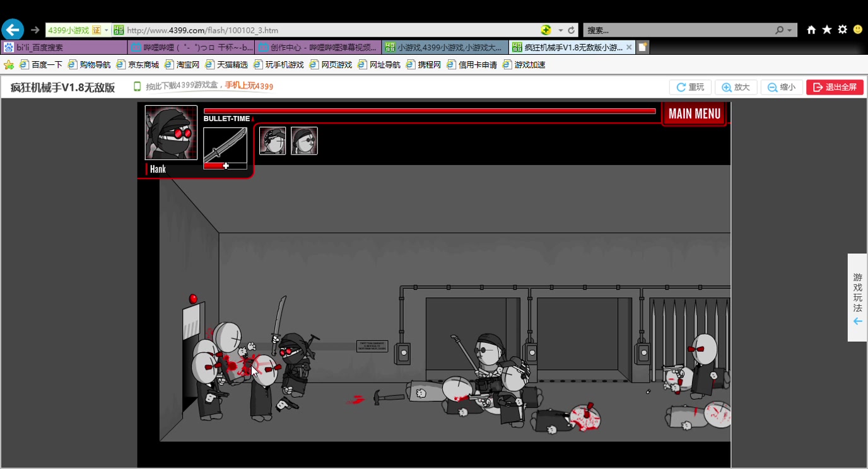Go back with the browser back arrow

coord(13,30)
